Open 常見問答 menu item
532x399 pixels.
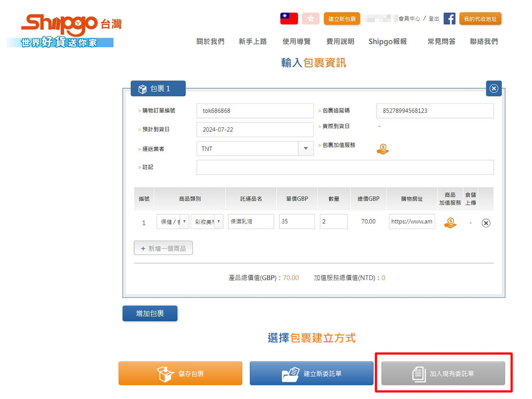[x=441, y=41]
